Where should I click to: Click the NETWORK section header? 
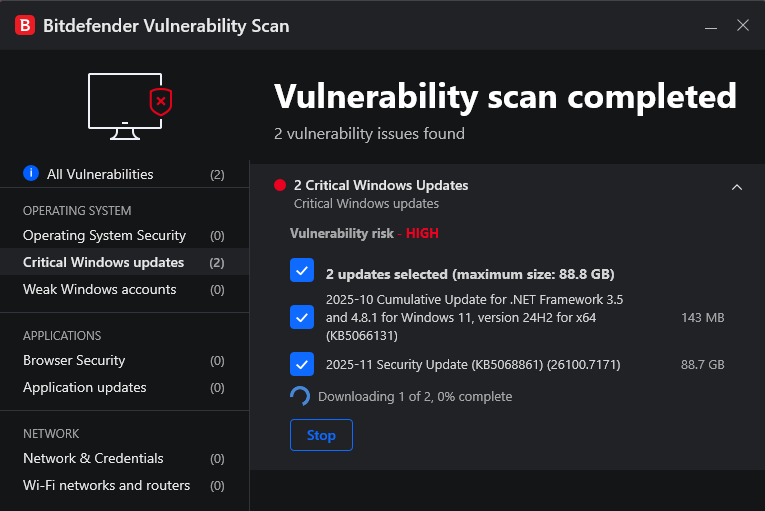coord(51,434)
